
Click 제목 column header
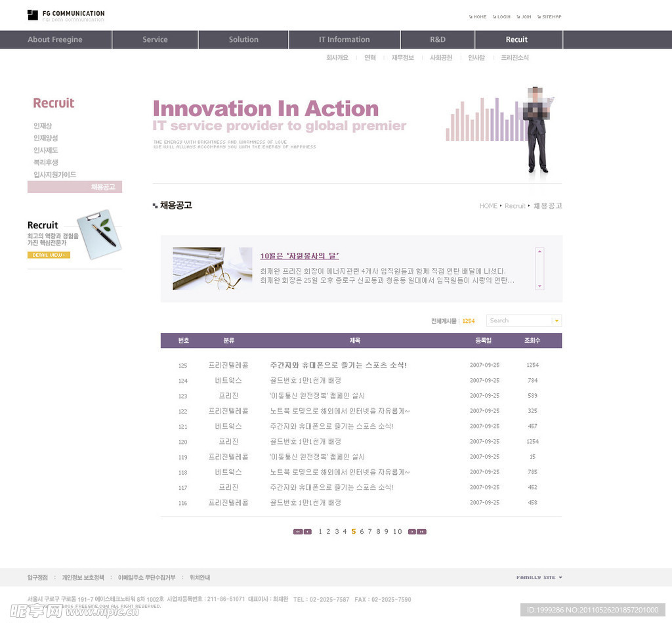tap(355, 341)
